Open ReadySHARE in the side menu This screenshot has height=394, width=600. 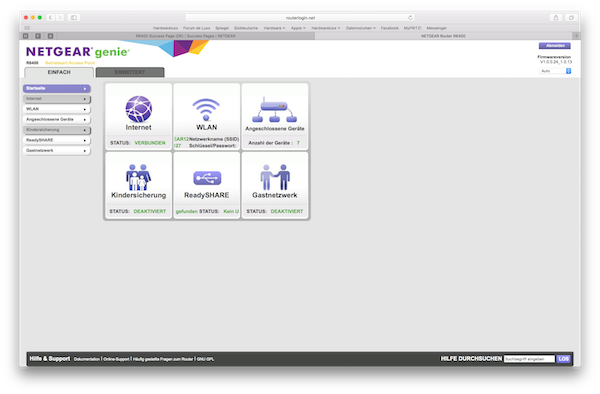coord(57,140)
